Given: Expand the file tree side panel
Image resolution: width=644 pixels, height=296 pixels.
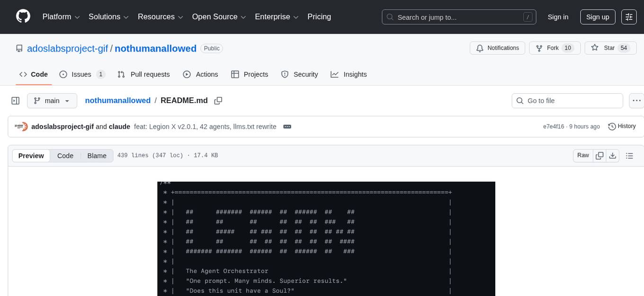Looking at the screenshot, I should [16, 101].
